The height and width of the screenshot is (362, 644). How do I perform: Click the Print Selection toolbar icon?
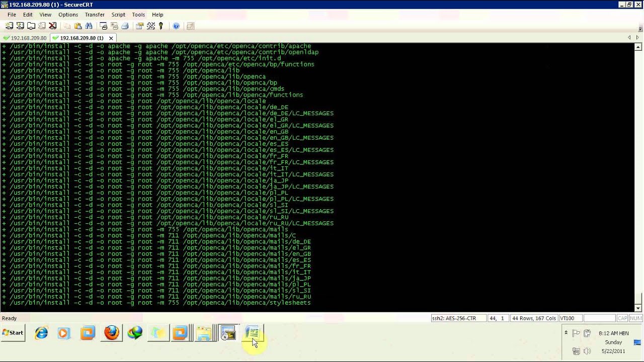[x=114, y=26]
